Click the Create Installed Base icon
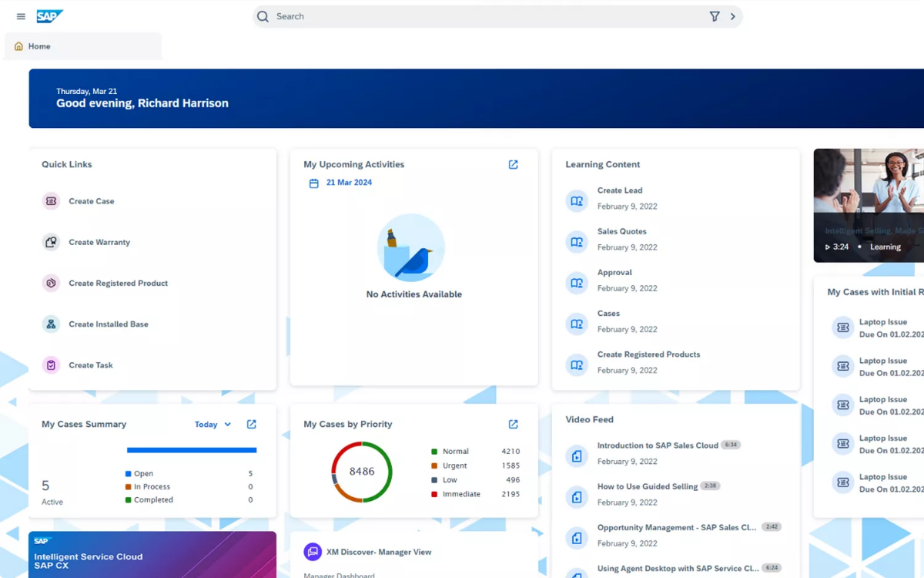 pos(51,324)
